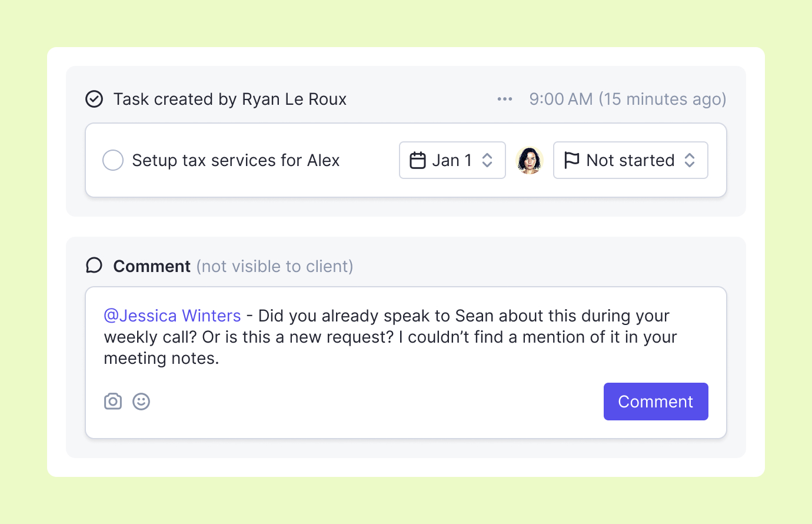Click the flag icon in the status field
Screen dimensions: 812x524
click(571, 160)
